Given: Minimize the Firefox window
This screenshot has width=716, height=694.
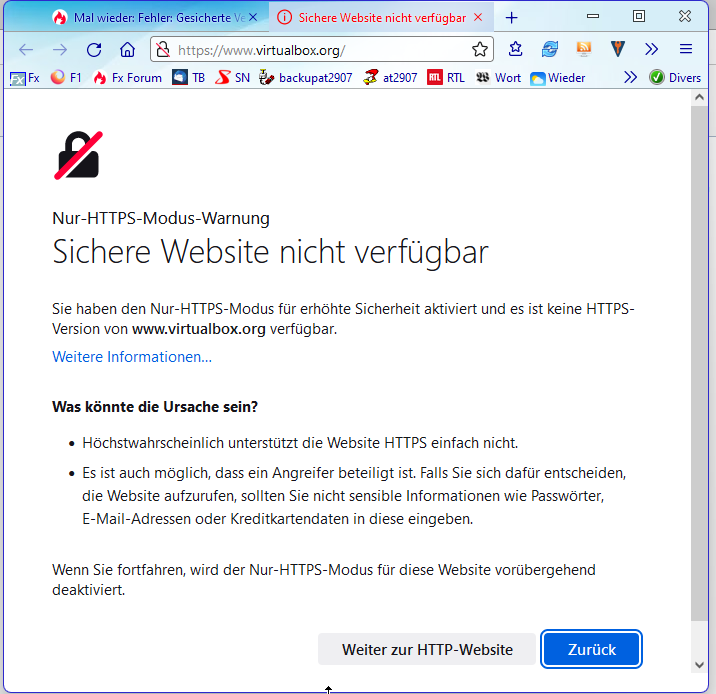Looking at the screenshot, I should (x=593, y=16).
